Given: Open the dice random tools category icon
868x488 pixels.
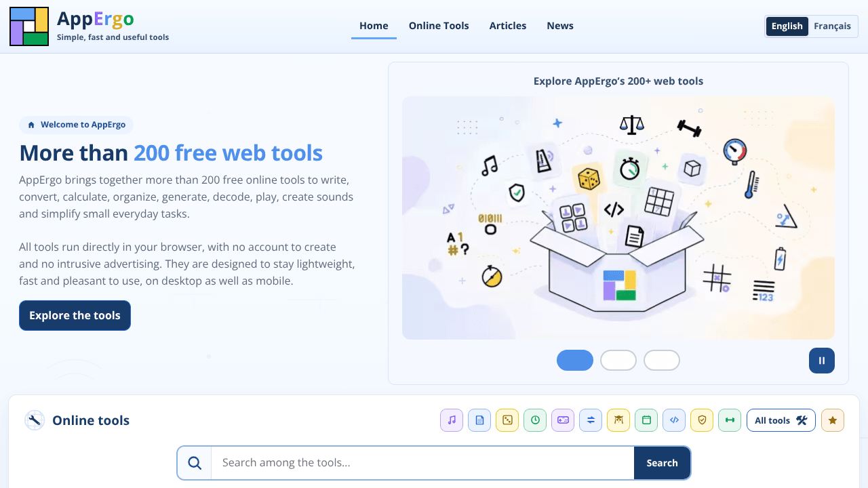Looking at the screenshot, I should pyautogui.click(x=507, y=420).
